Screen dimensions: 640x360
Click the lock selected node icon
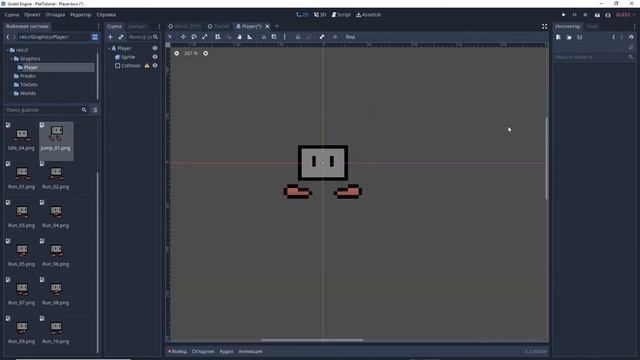298,37
